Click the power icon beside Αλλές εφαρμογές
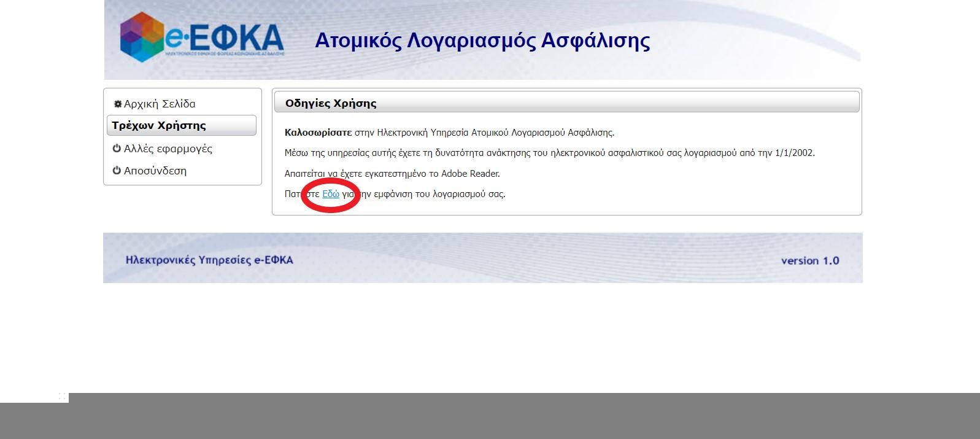The height and width of the screenshot is (439, 980). 117,149
